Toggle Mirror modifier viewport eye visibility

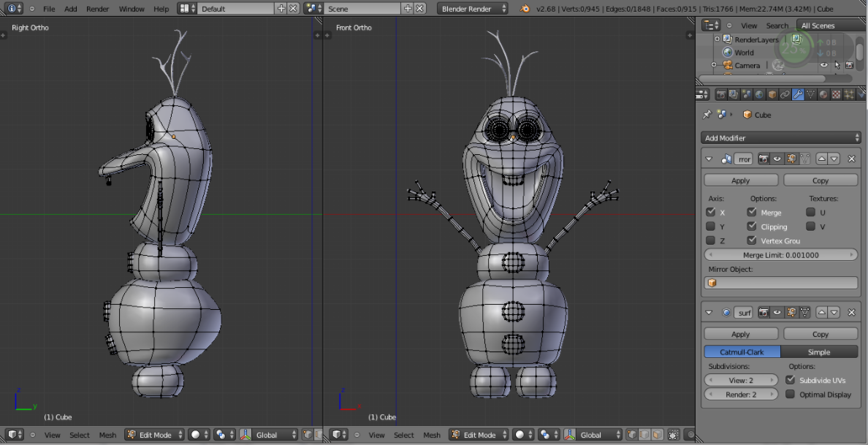pos(777,159)
